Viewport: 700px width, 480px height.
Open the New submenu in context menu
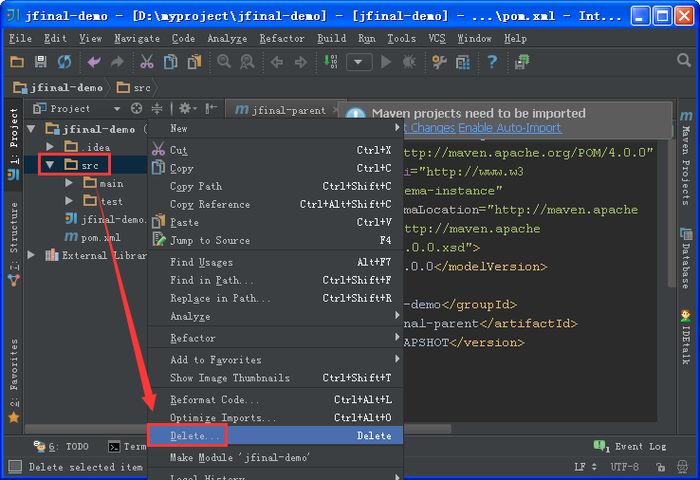click(x=275, y=128)
